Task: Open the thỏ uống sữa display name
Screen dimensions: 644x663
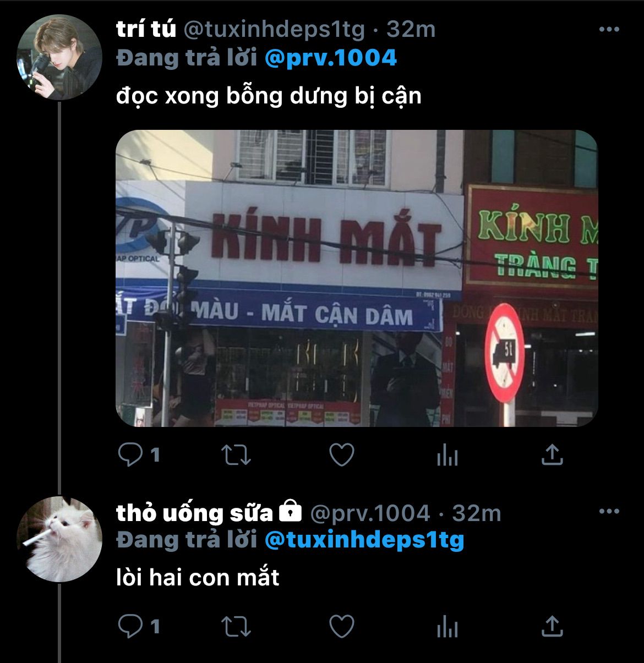Action: [194, 513]
